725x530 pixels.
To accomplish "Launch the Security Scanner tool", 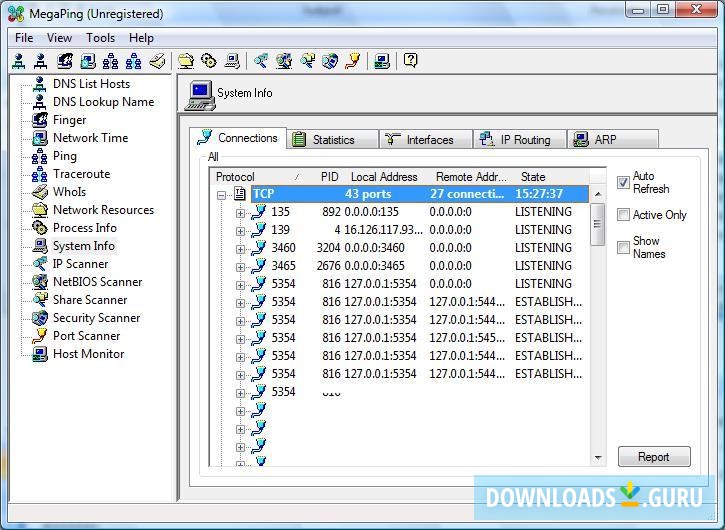I will point(96,318).
